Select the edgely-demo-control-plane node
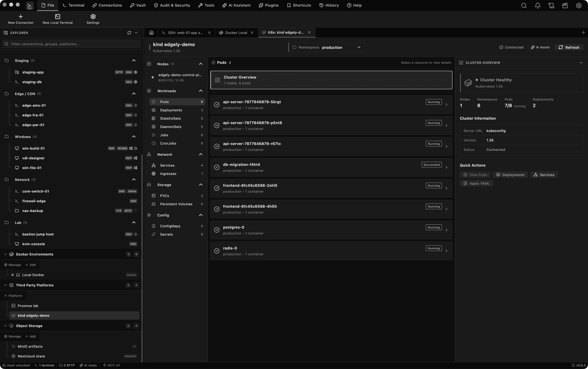Image resolution: width=588 pixels, height=369 pixels. point(177,77)
